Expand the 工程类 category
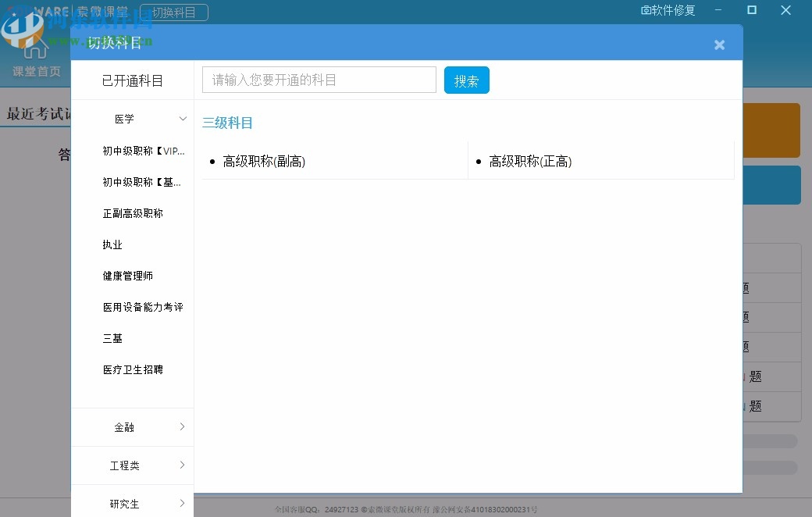 (x=125, y=465)
